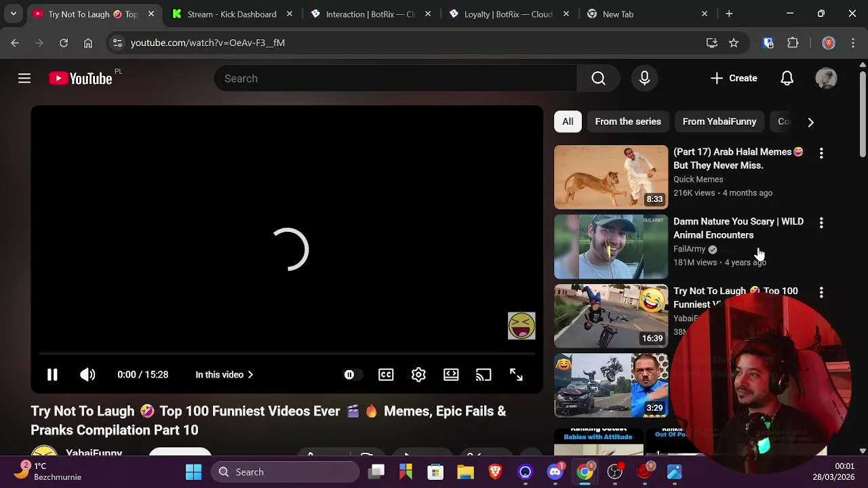
Task: Click the search magnifier button
Action: coord(598,79)
